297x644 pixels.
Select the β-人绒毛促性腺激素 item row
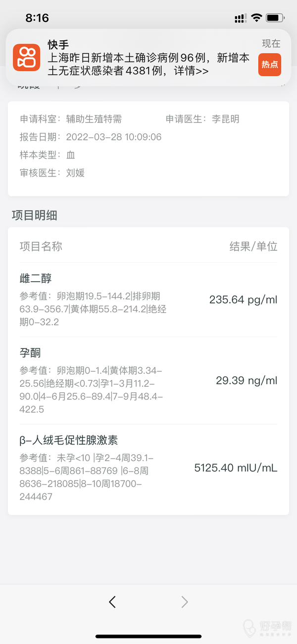click(148, 468)
